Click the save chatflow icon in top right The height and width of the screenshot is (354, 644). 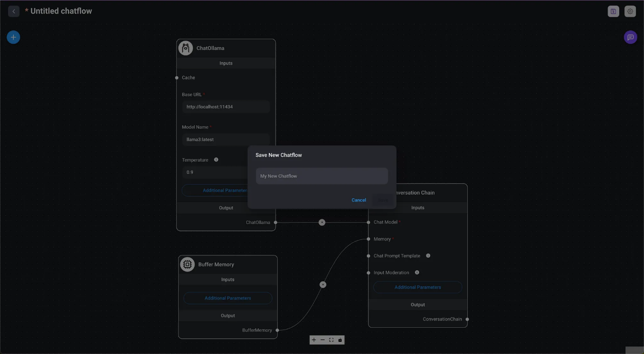[613, 12]
